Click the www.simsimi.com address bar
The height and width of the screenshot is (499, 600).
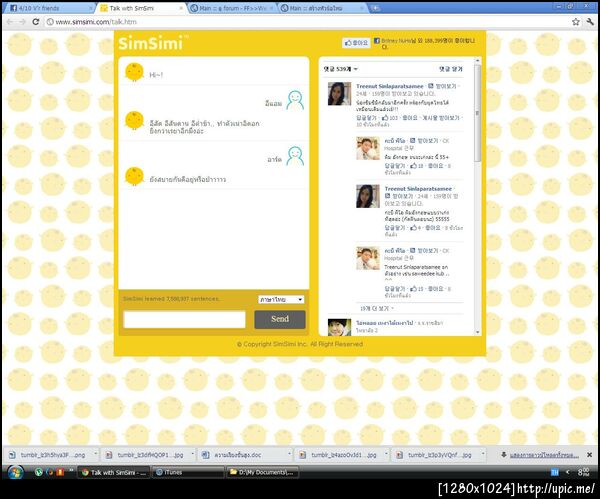306,22
